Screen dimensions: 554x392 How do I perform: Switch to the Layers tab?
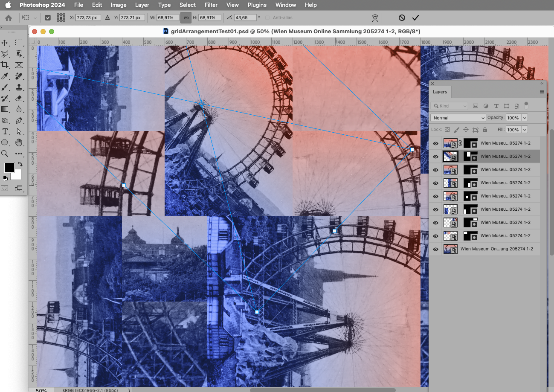[x=440, y=92]
